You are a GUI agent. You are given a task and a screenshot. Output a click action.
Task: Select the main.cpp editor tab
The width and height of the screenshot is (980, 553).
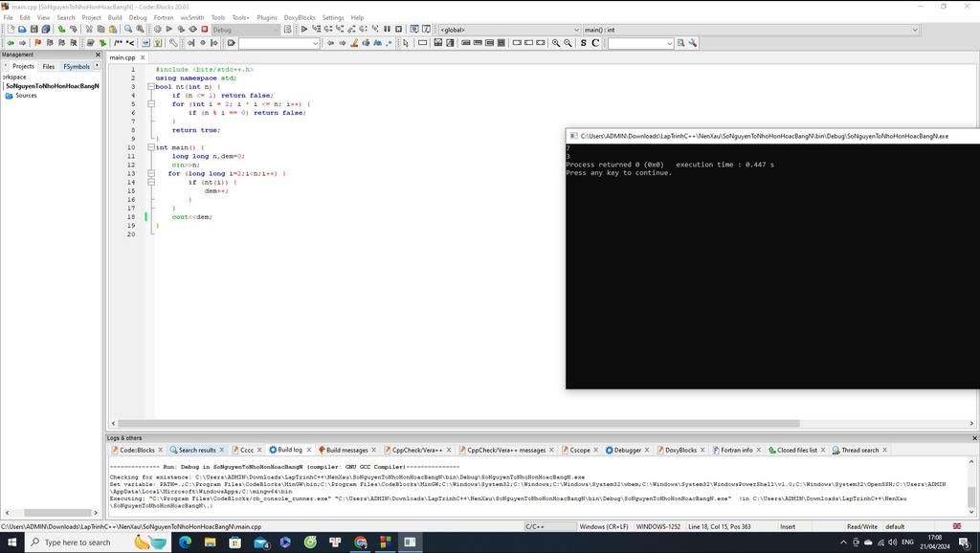[122, 57]
